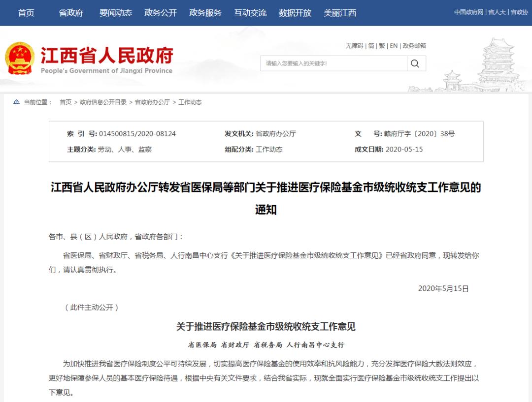The width and height of the screenshot is (532, 402).
Task: Enable 无障碍 accessibility mode
Action: point(354,46)
